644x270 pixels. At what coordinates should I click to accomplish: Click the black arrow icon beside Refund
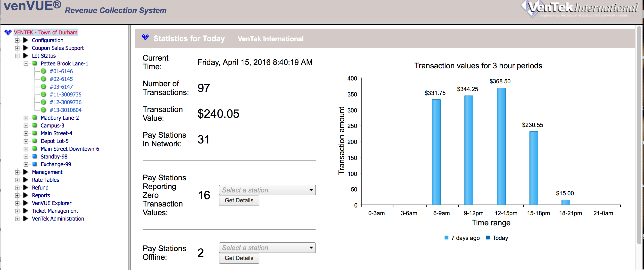(25, 187)
